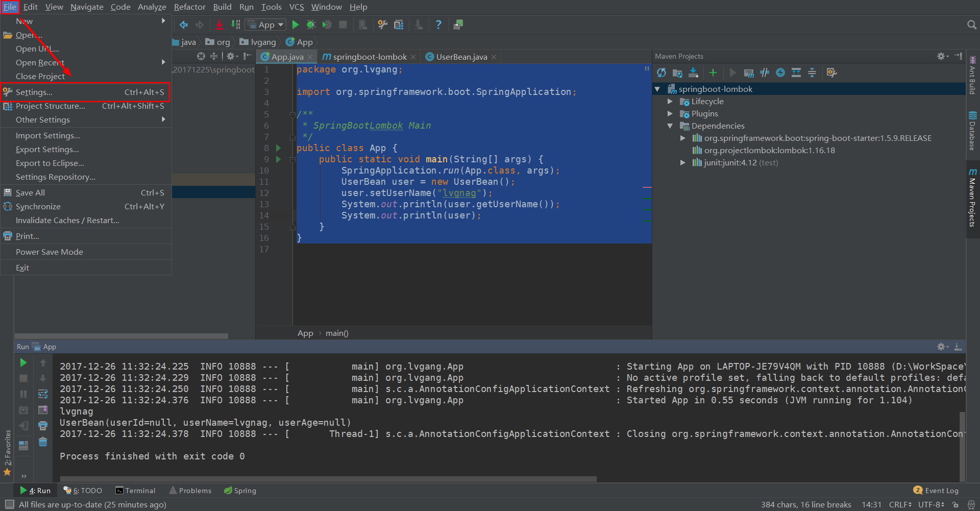Toggle scroll to end in Run console
980x511 pixels.
[x=43, y=409]
